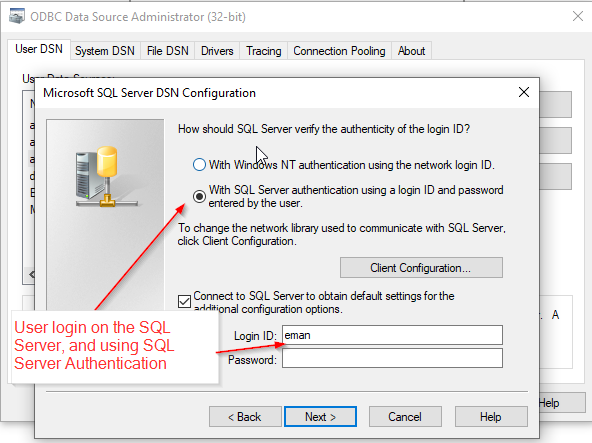Toggle Connect to SQL Server checkbox
The width and height of the screenshot is (592, 443).
click(x=184, y=302)
